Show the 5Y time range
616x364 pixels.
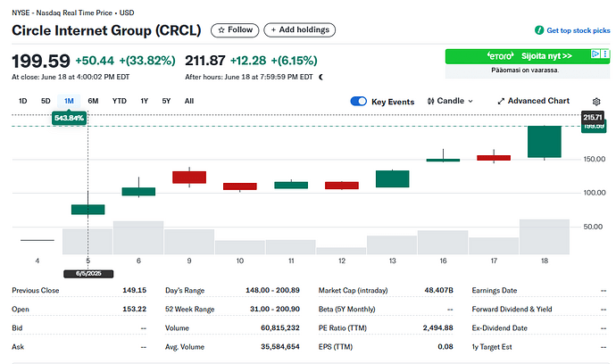tap(166, 101)
